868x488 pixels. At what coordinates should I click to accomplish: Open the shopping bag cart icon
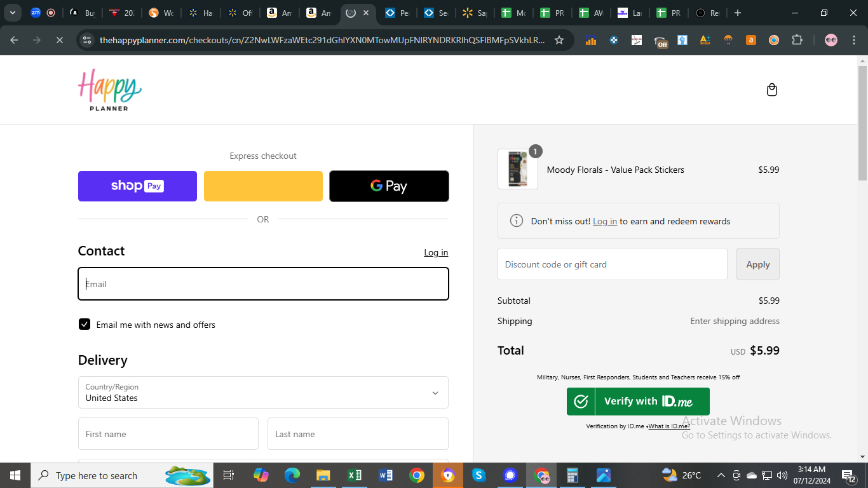(x=772, y=90)
